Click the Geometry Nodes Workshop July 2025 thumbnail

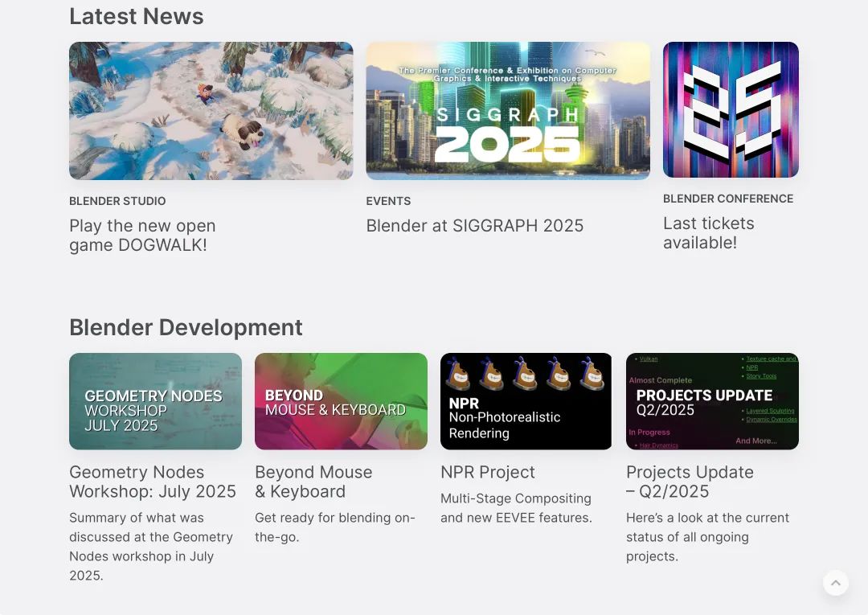pyautogui.click(x=156, y=401)
